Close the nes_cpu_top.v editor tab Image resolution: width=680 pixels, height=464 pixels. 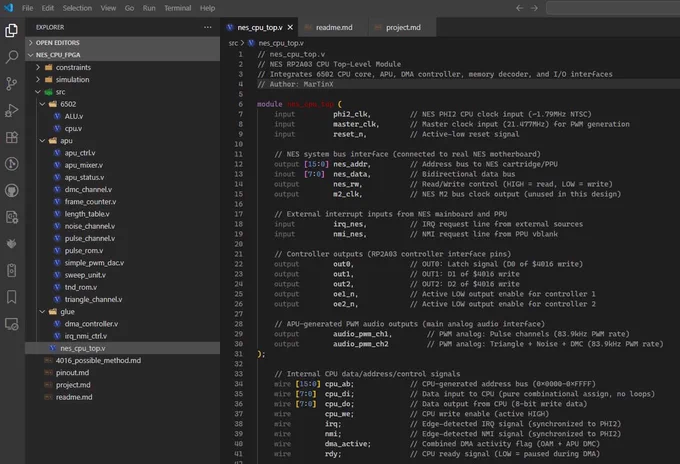click(290, 27)
